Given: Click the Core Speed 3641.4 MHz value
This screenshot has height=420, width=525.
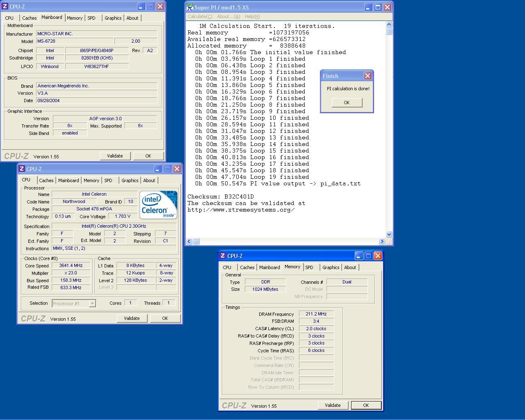Looking at the screenshot, I should point(71,265).
